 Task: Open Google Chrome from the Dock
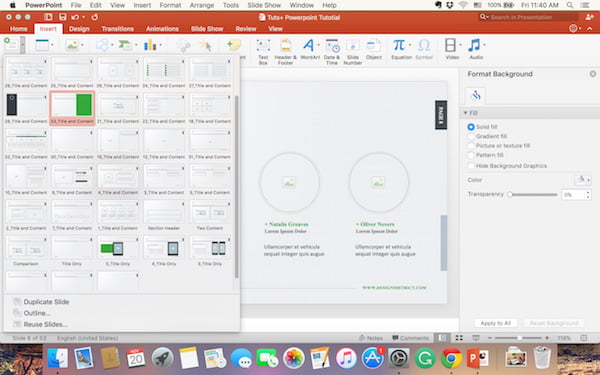click(x=451, y=359)
